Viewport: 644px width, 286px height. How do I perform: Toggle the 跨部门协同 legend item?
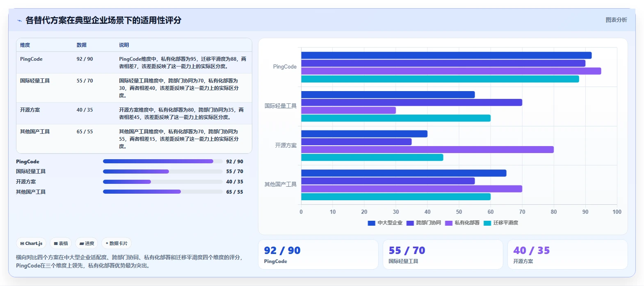click(x=424, y=223)
